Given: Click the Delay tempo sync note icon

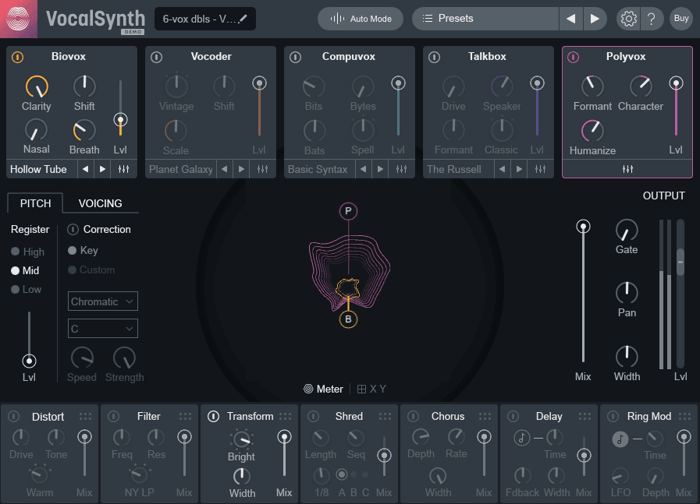Looking at the screenshot, I should (522, 438).
